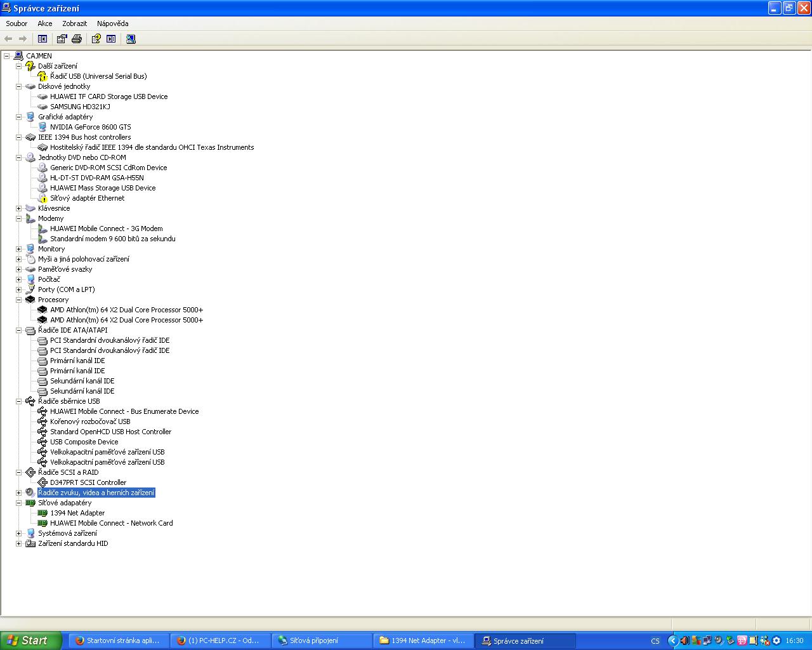Image resolution: width=812 pixels, height=650 pixels.
Task: Select the second Sekundární kanál IDE row
Action: (x=82, y=391)
